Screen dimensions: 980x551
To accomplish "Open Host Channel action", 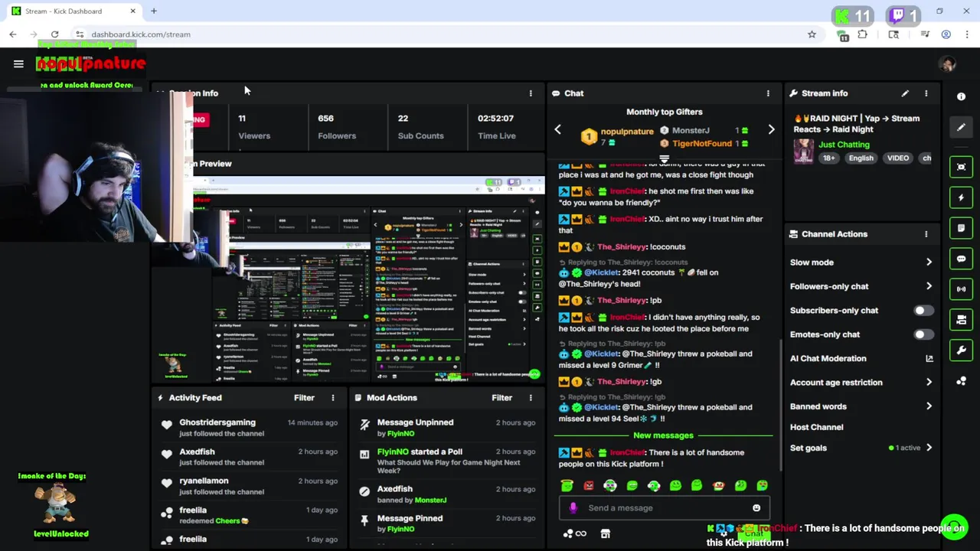I will [816, 427].
